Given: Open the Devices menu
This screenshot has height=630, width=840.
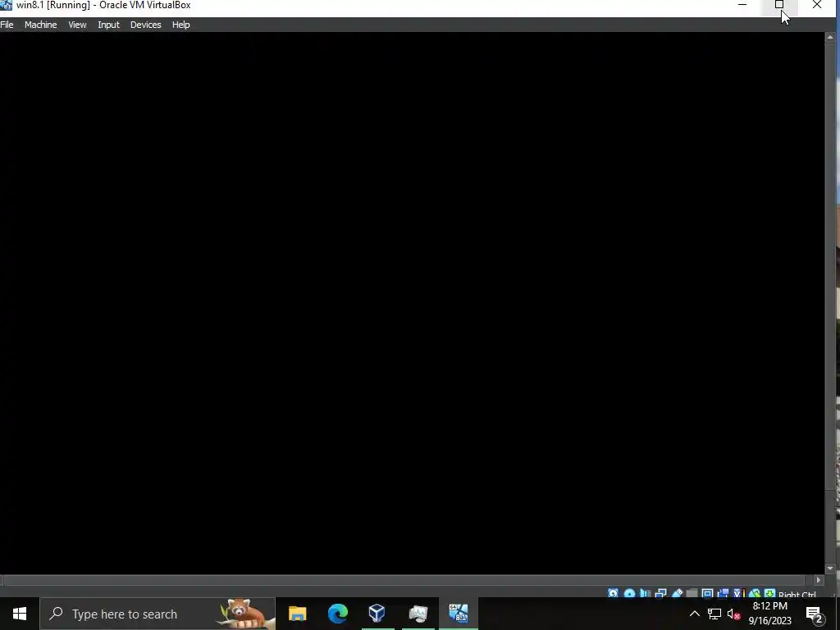Looking at the screenshot, I should 146,25.
